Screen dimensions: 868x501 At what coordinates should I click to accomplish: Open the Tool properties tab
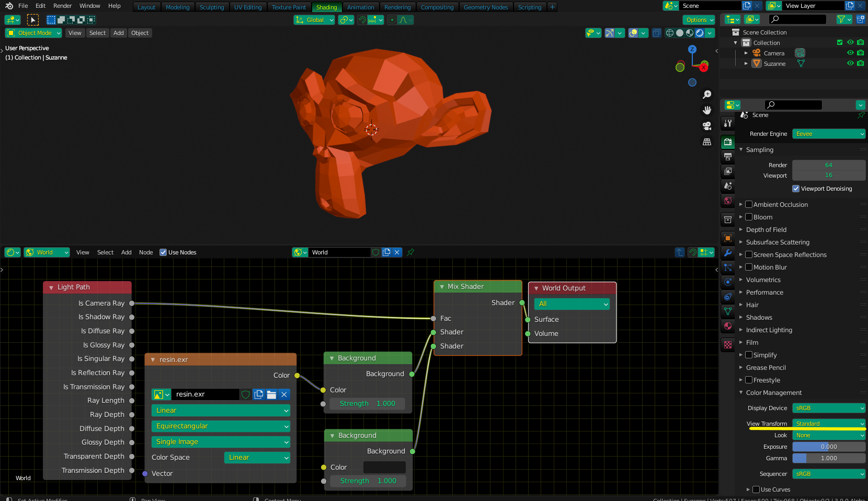tap(728, 123)
